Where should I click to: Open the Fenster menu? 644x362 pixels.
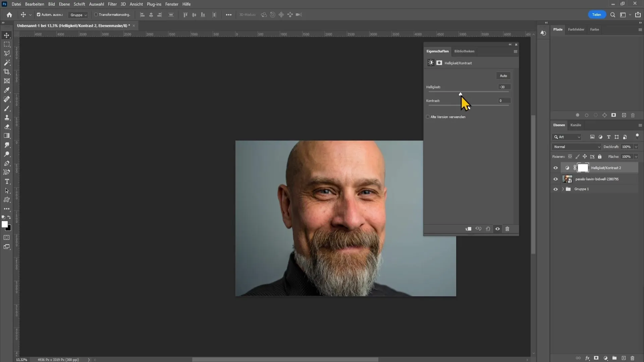(172, 4)
